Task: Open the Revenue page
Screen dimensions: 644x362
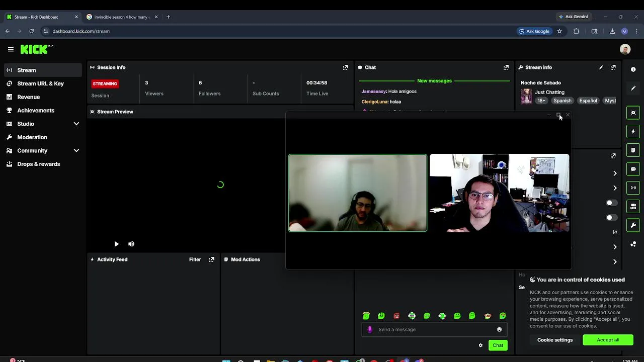Action: pyautogui.click(x=42, y=97)
